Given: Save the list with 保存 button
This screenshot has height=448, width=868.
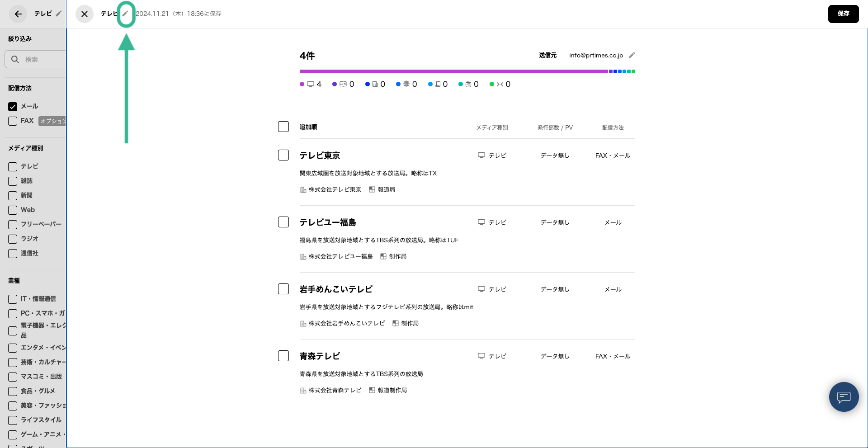Looking at the screenshot, I should pyautogui.click(x=843, y=14).
